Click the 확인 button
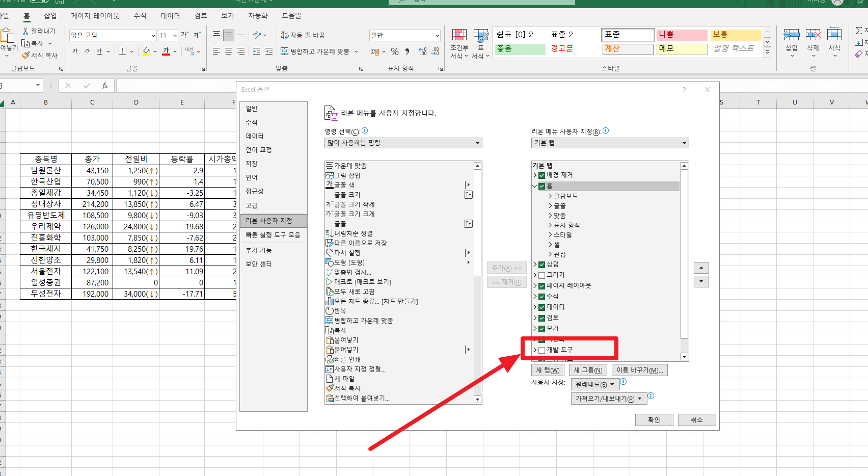Image resolution: width=868 pixels, height=476 pixels. 654,419
